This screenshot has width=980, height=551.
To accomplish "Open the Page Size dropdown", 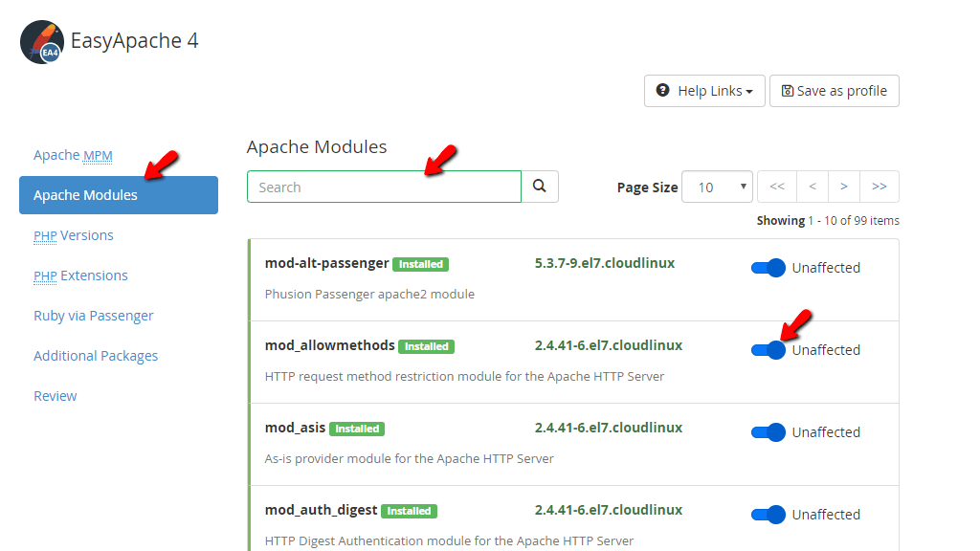I will click(x=718, y=187).
